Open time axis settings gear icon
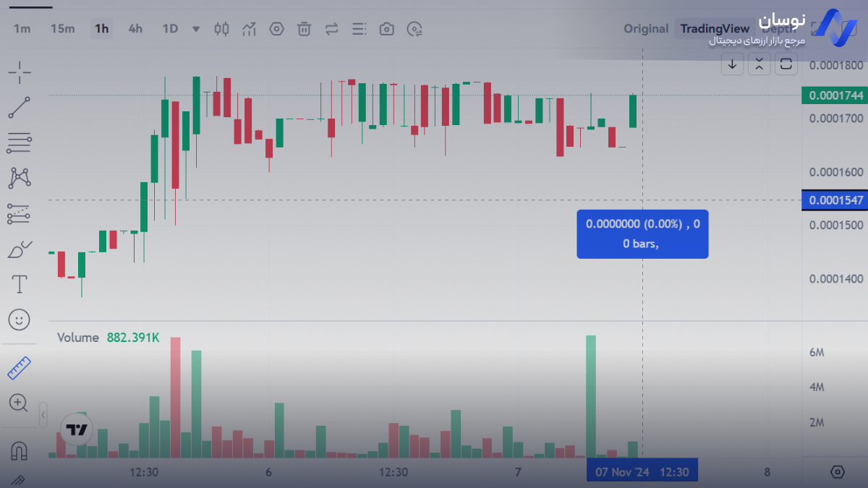868x488 pixels. point(838,472)
